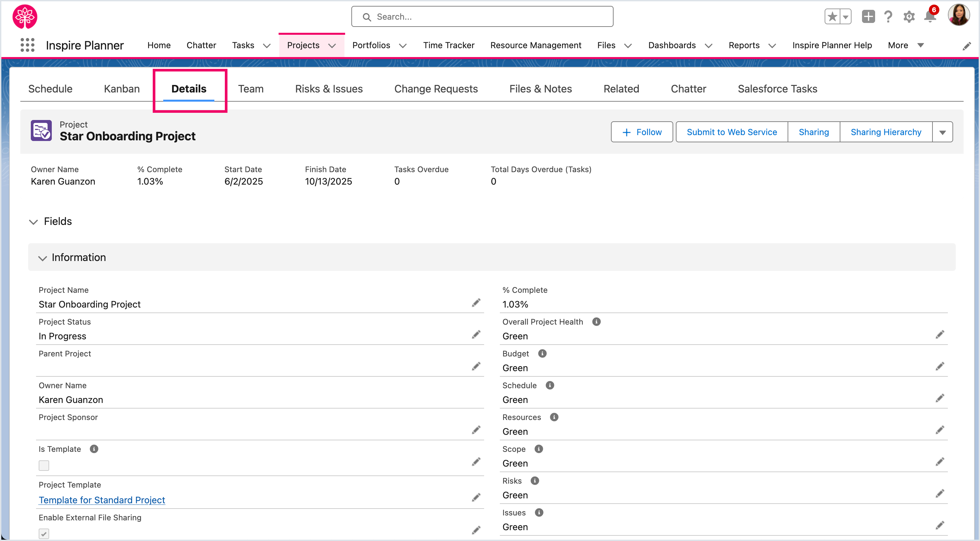
Task: Switch to the Files & Notes tab
Action: pyautogui.click(x=540, y=89)
